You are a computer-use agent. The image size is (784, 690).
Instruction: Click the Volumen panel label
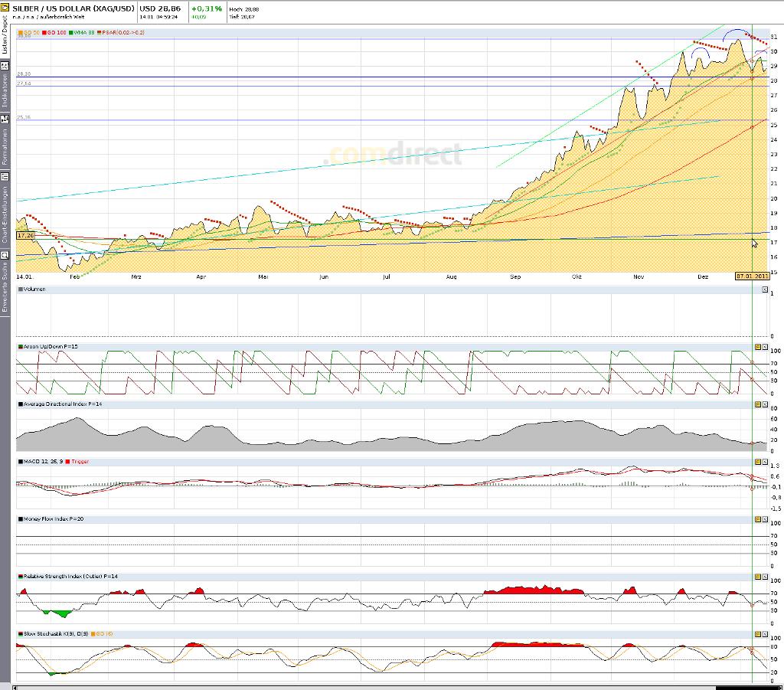click(34, 289)
